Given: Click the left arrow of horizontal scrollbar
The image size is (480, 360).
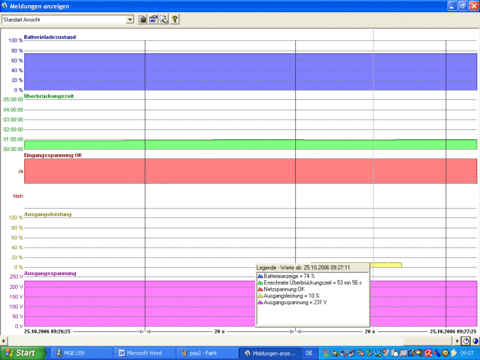Looking at the screenshot, I should tap(4, 341).
